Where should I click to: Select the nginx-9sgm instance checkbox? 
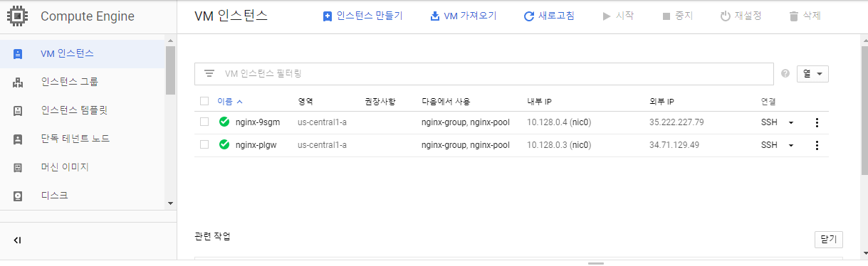204,122
